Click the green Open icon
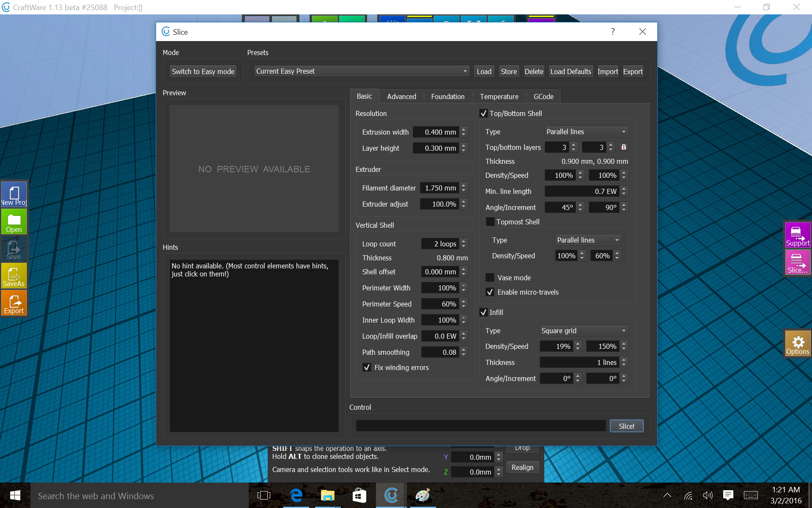This screenshot has width=812, height=508. (x=14, y=222)
